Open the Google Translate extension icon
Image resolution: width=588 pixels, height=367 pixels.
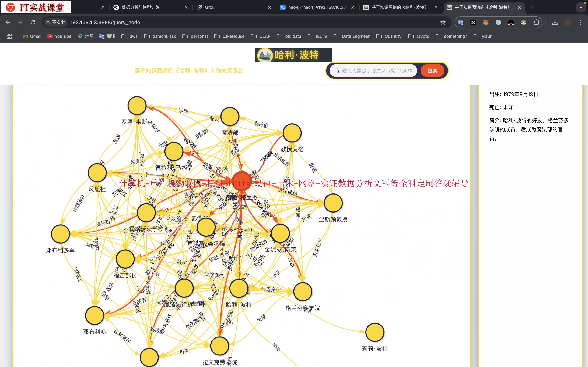point(460,22)
